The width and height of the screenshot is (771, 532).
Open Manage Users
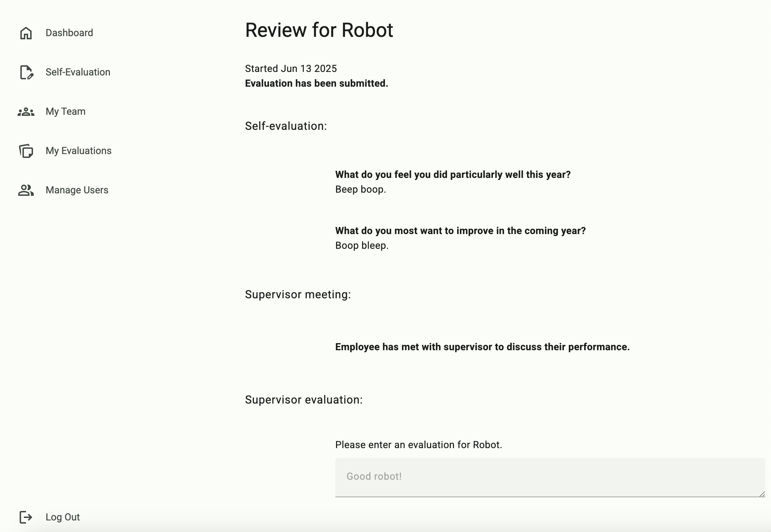[77, 190]
